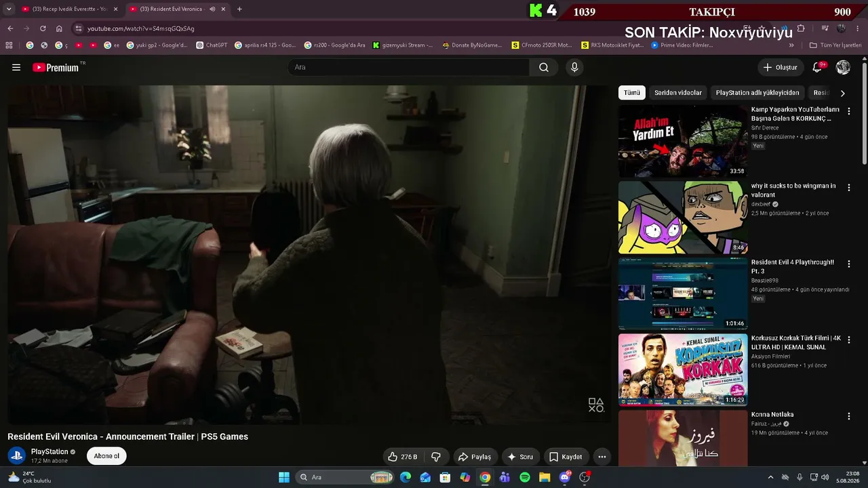Image resolution: width=868 pixels, height=488 pixels.
Task: Show hidden system tray icons
Action: pyautogui.click(x=770, y=477)
